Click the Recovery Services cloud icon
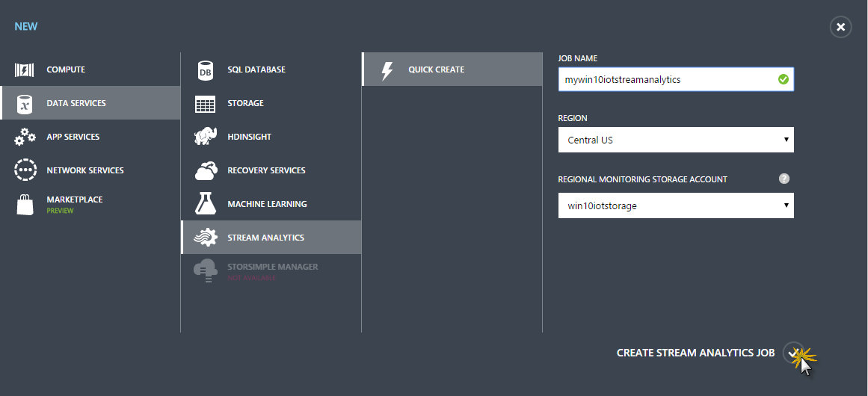Screen dimensions: 868x396 point(205,170)
